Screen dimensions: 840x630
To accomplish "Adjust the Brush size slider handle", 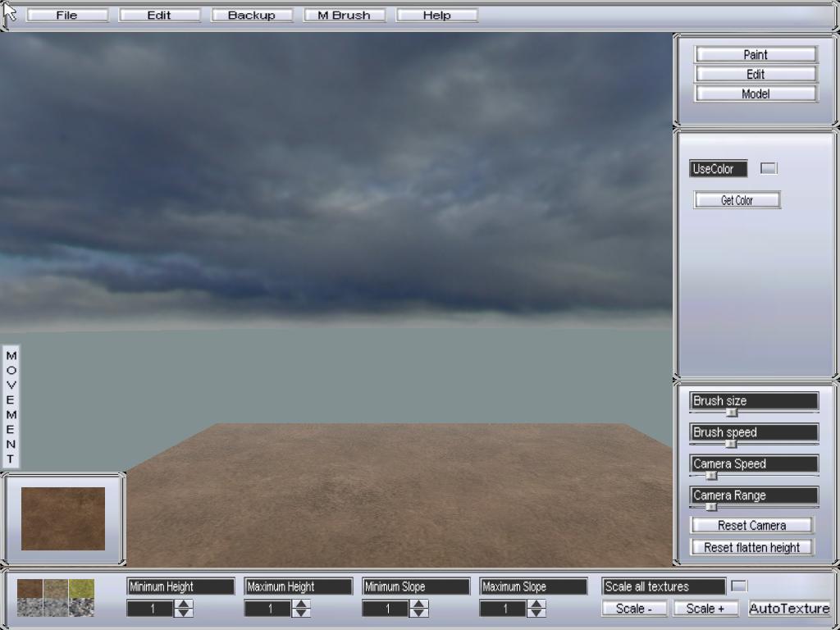I will [x=732, y=413].
